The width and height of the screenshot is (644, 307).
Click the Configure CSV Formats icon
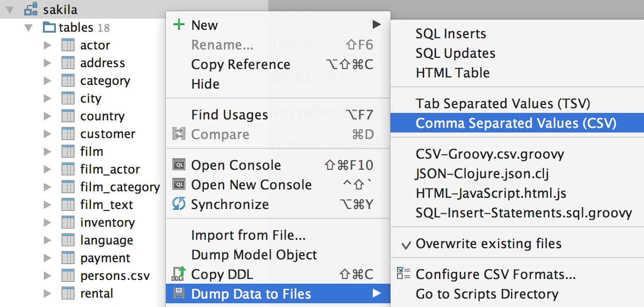pyautogui.click(x=403, y=274)
